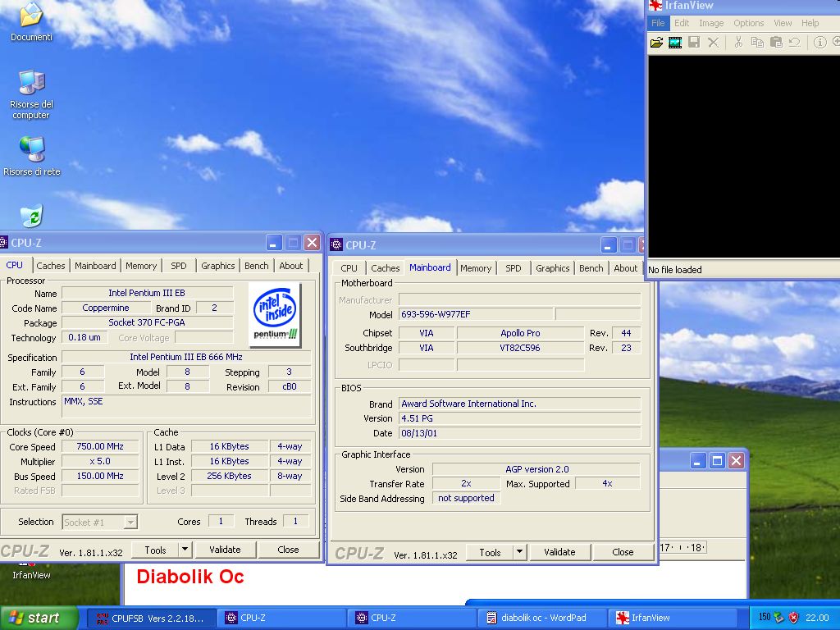840x630 pixels.
Task: Open the Image menu in IrfanView
Action: pyautogui.click(x=711, y=23)
